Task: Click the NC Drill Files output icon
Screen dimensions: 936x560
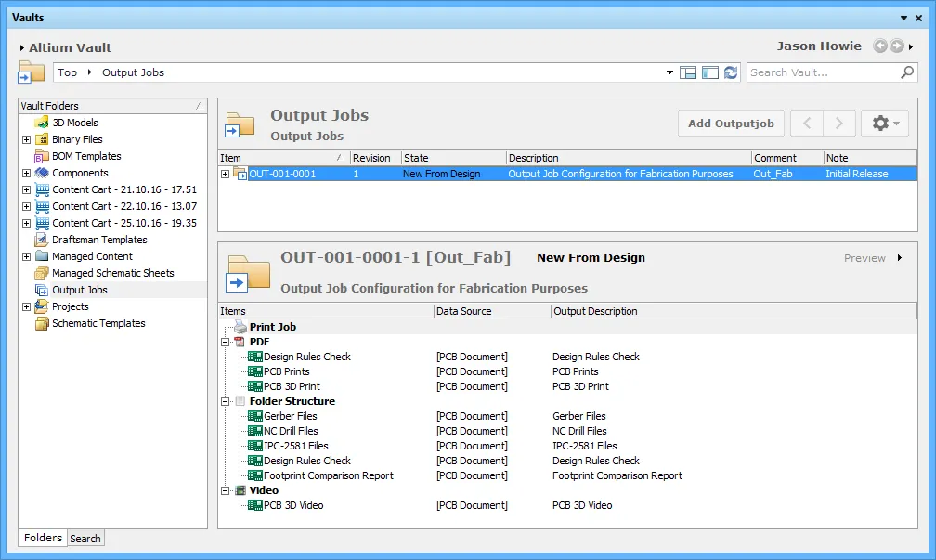Action: pos(254,431)
